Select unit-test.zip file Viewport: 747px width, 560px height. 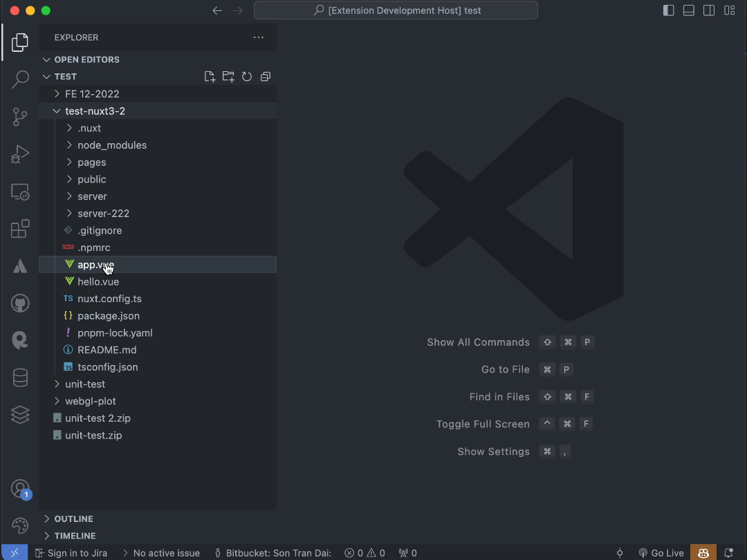[x=158, y=436]
